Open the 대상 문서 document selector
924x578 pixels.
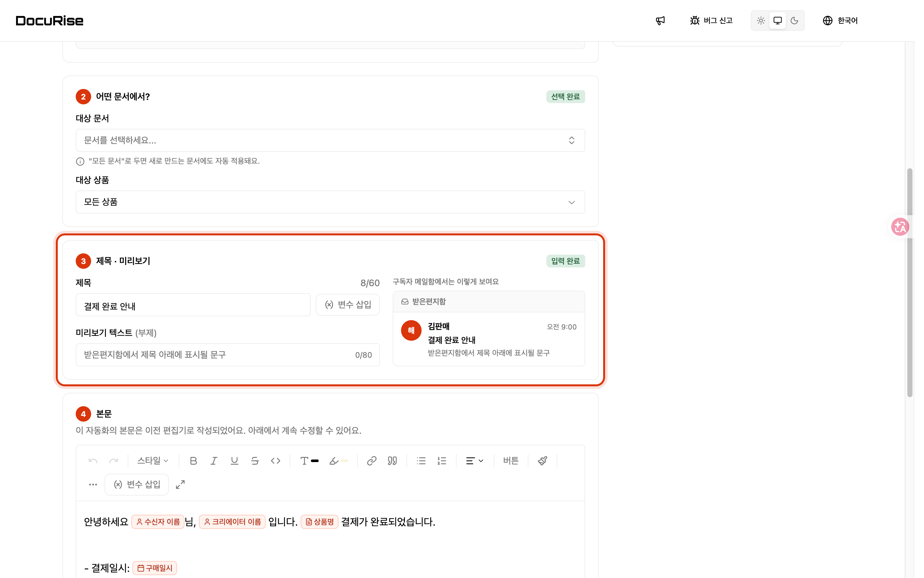[x=330, y=140]
